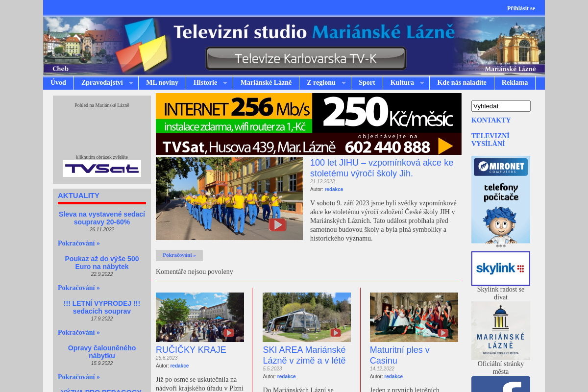Open the Skylink logo banner

click(501, 269)
